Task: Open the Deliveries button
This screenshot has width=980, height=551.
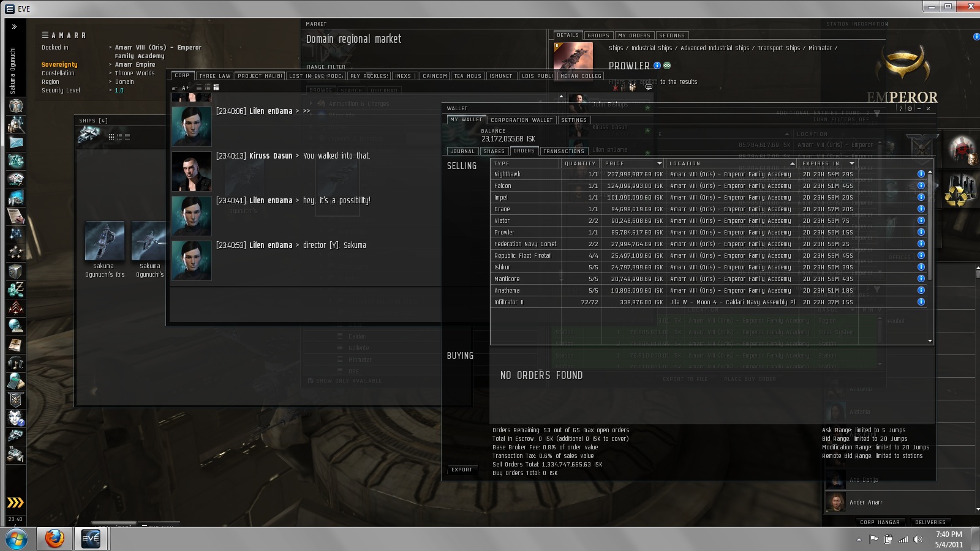Action: tap(930, 522)
